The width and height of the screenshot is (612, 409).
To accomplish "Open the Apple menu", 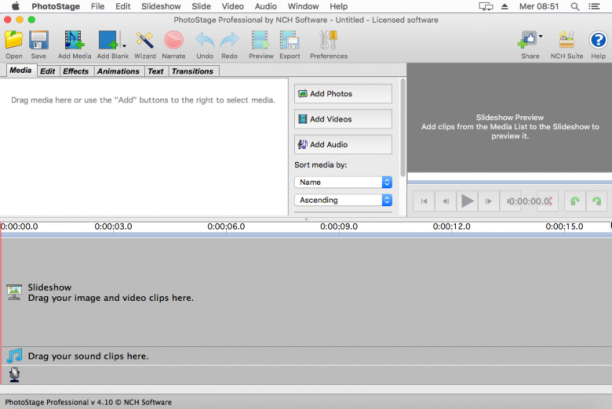I will click(x=15, y=6).
